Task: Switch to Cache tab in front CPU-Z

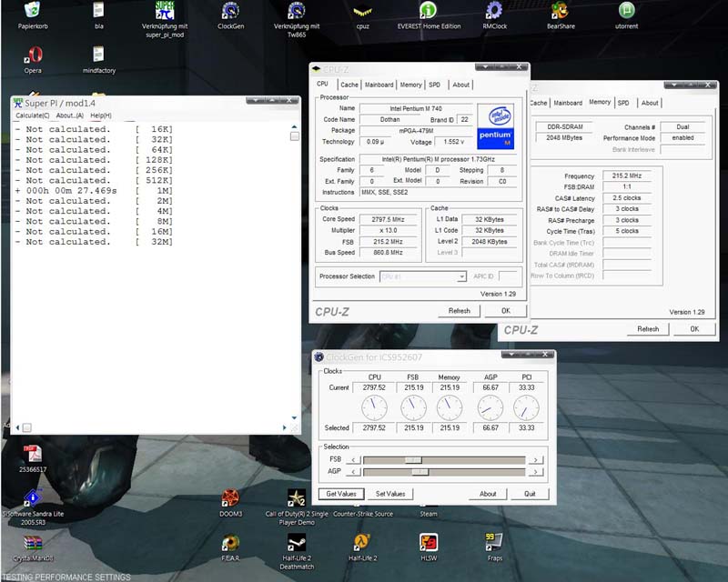Action: (x=349, y=85)
